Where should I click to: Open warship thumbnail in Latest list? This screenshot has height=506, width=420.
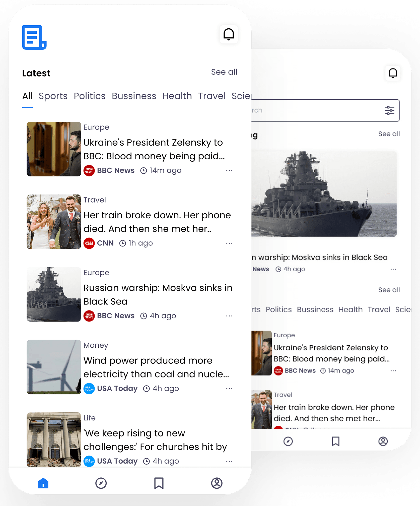pyautogui.click(x=54, y=294)
